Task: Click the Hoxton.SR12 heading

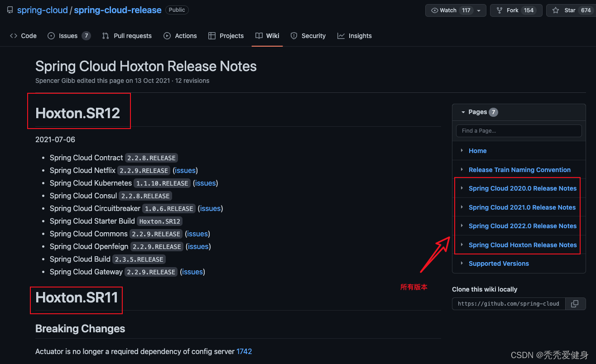Action: pyautogui.click(x=78, y=113)
